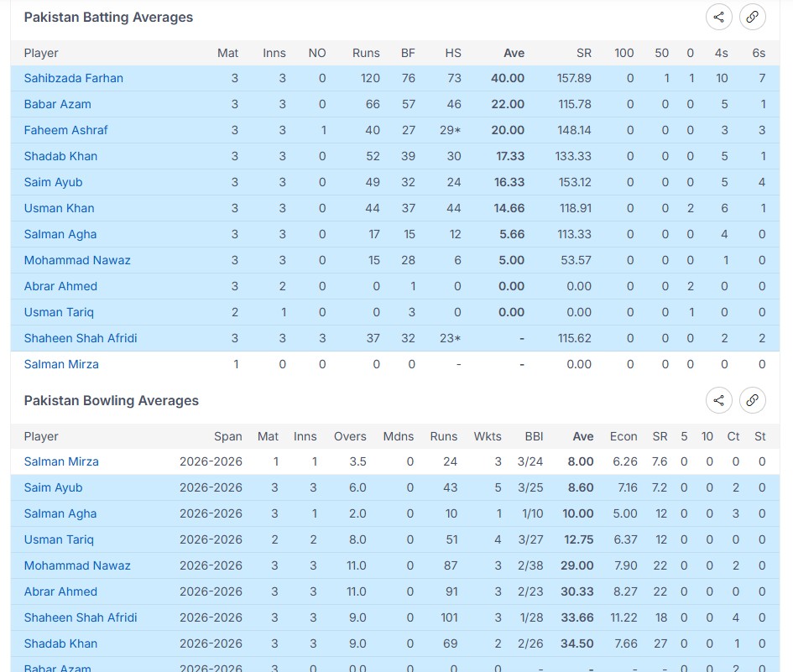Open Salman Mirza in bowling averages
793x672 pixels.
pyautogui.click(x=61, y=461)
